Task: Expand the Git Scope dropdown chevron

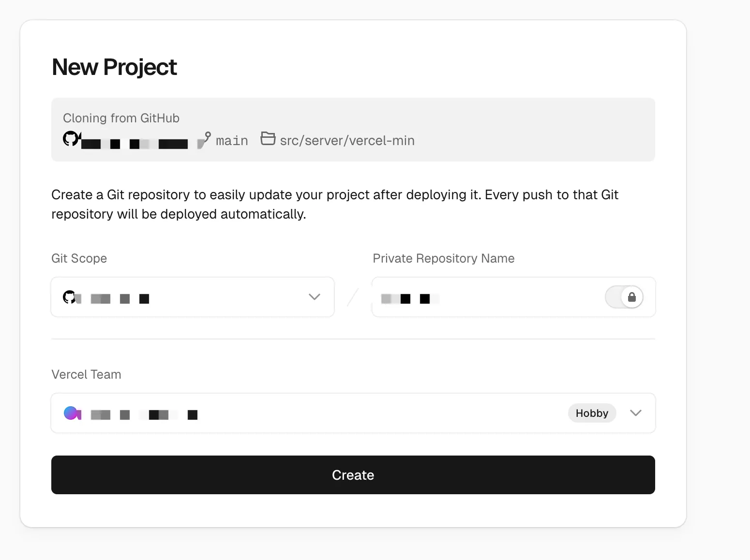Action: coord(315,297)
